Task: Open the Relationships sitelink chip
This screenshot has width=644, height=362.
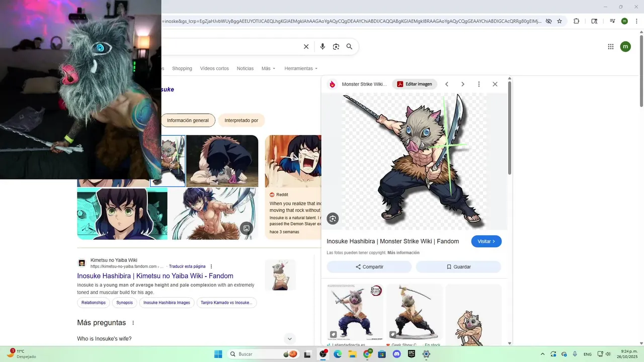Action: click(94, 303)
